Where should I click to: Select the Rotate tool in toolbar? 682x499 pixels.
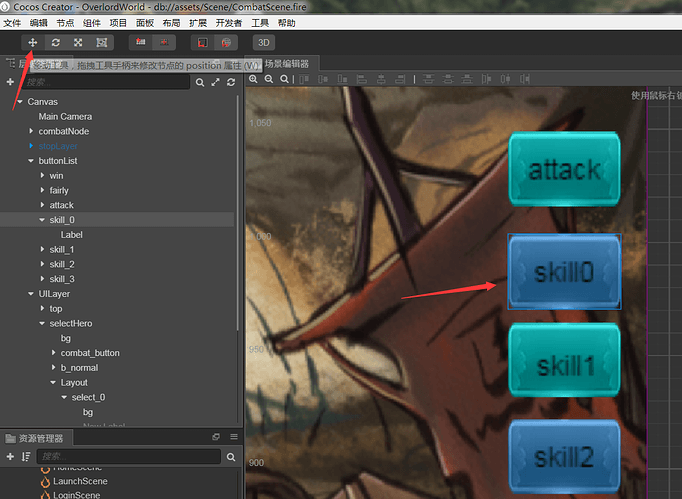tap(56, 42)
